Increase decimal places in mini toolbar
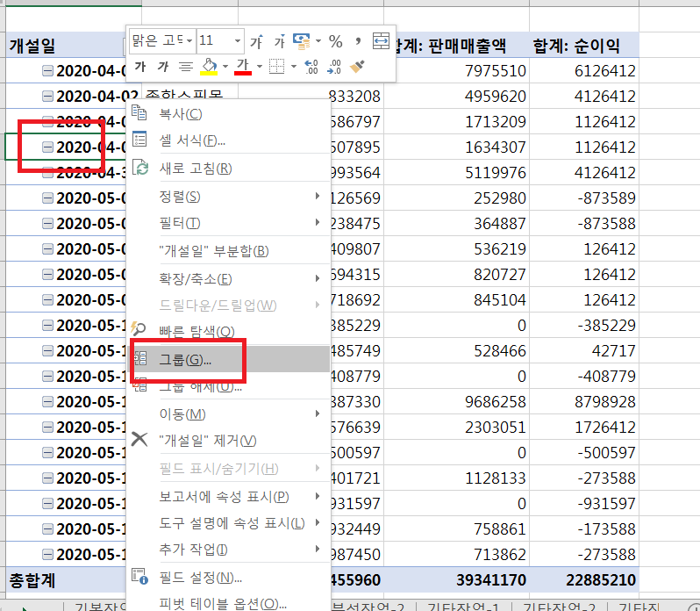Image resolution: width=700 pixels, height=611 pixels. tap(311, 66)
